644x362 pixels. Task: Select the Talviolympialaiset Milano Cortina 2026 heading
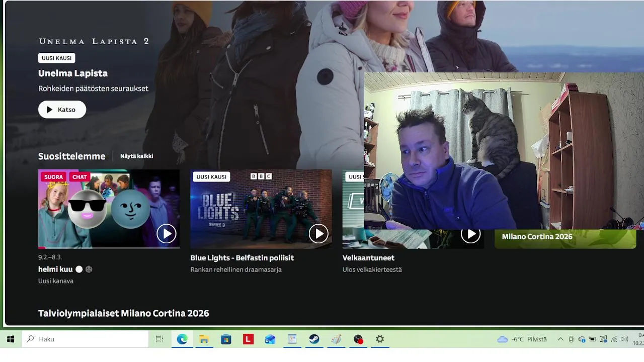(x=124, y=313)
